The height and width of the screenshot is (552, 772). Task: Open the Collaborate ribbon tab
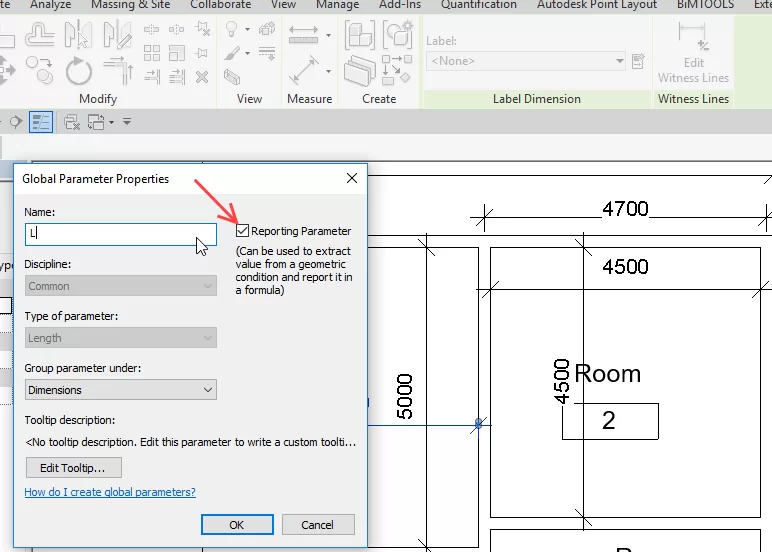[x=220, y=5]
